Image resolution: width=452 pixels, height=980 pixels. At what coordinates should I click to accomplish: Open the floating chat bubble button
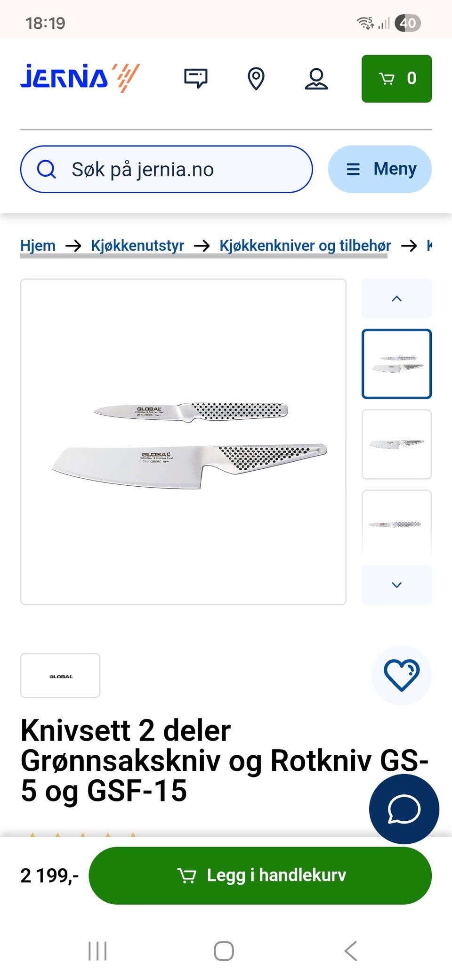click(404, 809)
